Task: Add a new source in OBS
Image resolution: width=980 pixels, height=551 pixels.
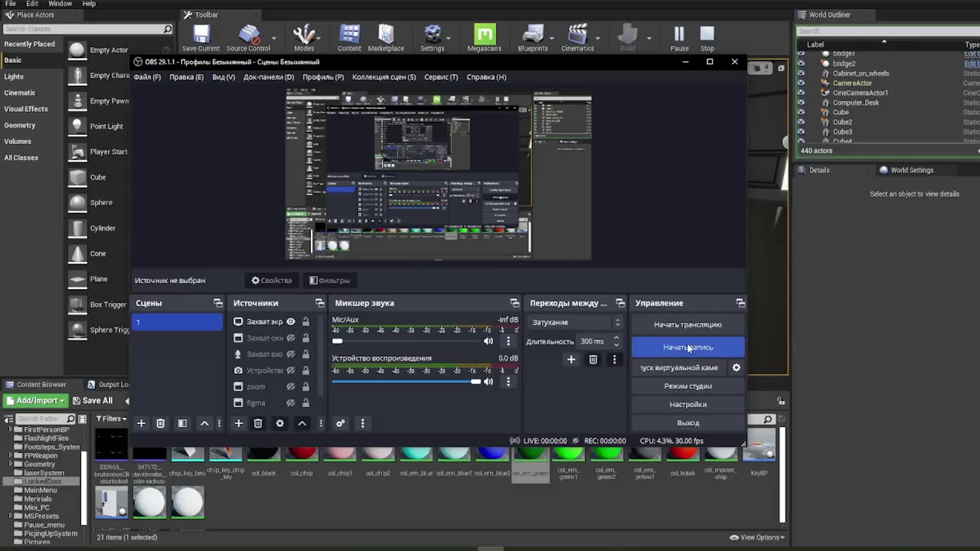Action: coord(238,423)
